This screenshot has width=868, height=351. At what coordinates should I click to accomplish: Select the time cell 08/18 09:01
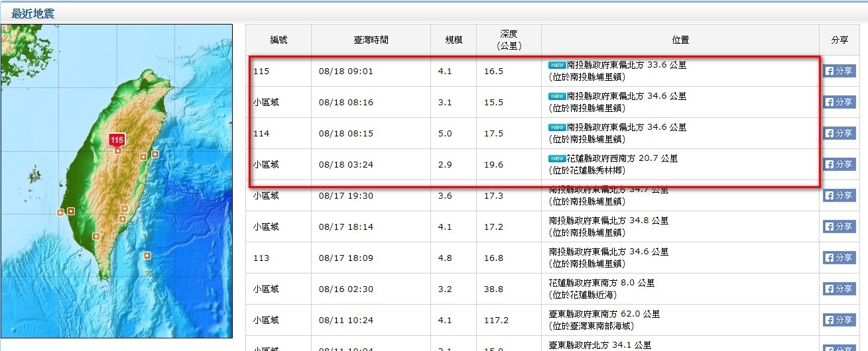click(345, 71)
